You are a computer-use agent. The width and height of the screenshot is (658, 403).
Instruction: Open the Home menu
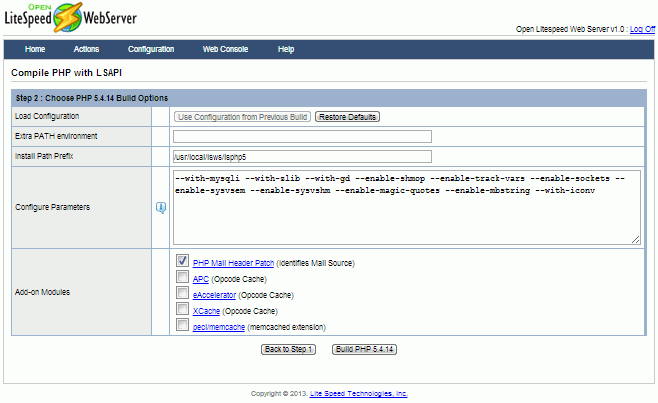tap(35, 49)
